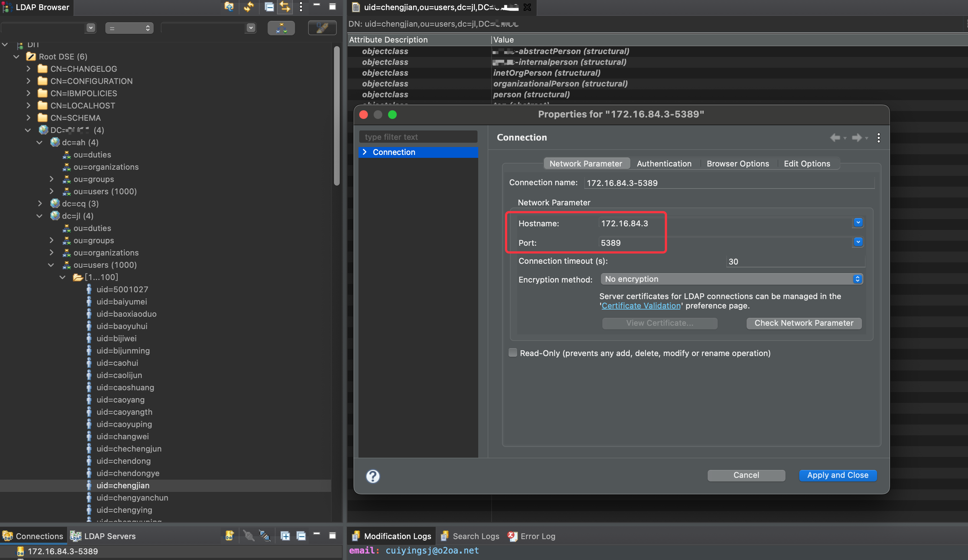Expand the dc=cq (3) tree node
The height and width of the screenshot is (560, 968).
40,204
